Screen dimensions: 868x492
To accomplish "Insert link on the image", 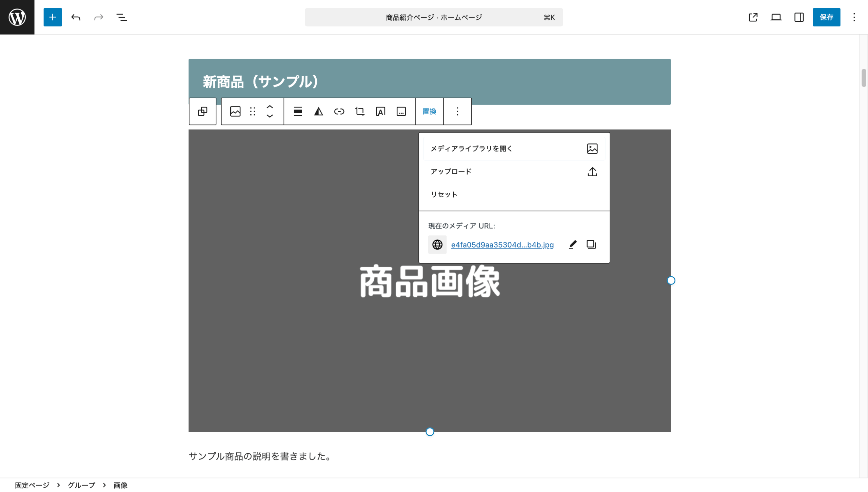I will [339, 111].
